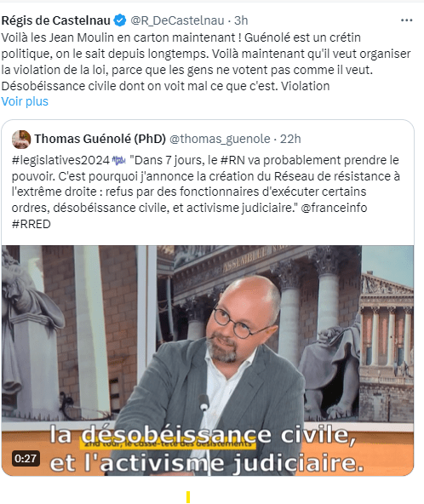Open Thomas Guénolé (PhD) profile name
Screen dimensions: 424x504
tap(100, 139)
